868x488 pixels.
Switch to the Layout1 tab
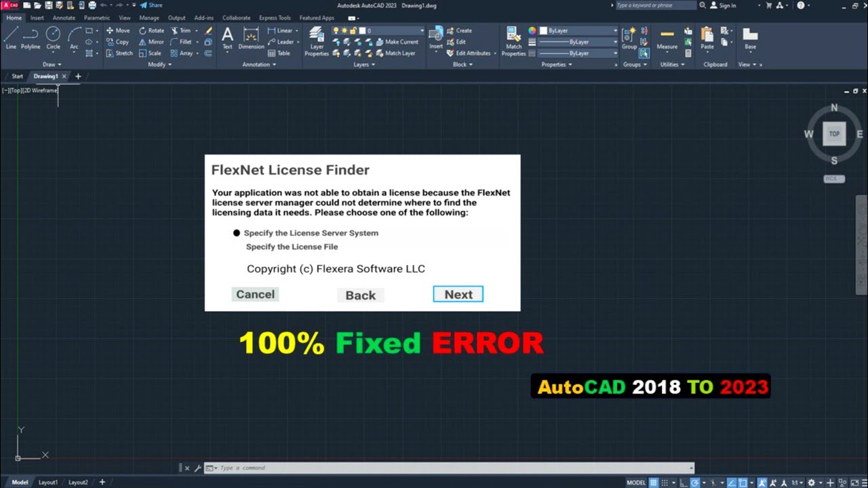point(48,483)
